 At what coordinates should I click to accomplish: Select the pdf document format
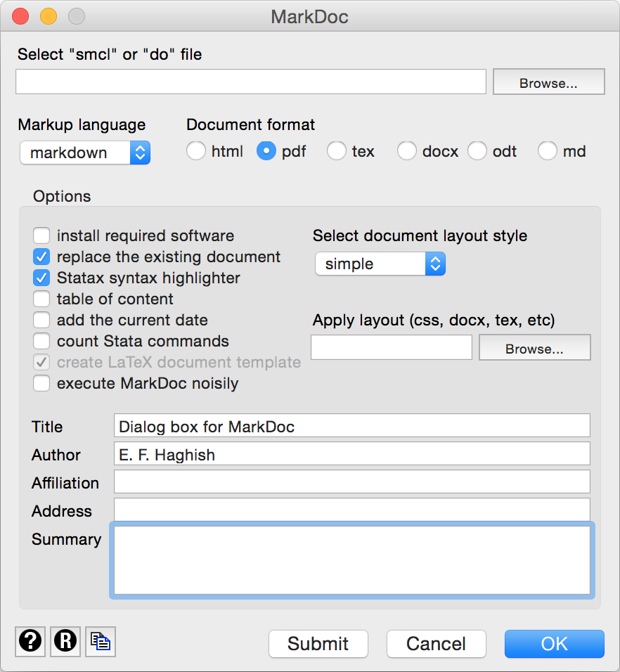[x=266, y=151]
